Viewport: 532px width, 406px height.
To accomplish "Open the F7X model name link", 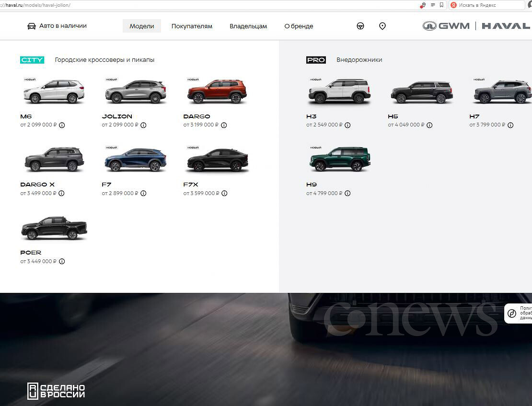I will click(x=191, y=185).
